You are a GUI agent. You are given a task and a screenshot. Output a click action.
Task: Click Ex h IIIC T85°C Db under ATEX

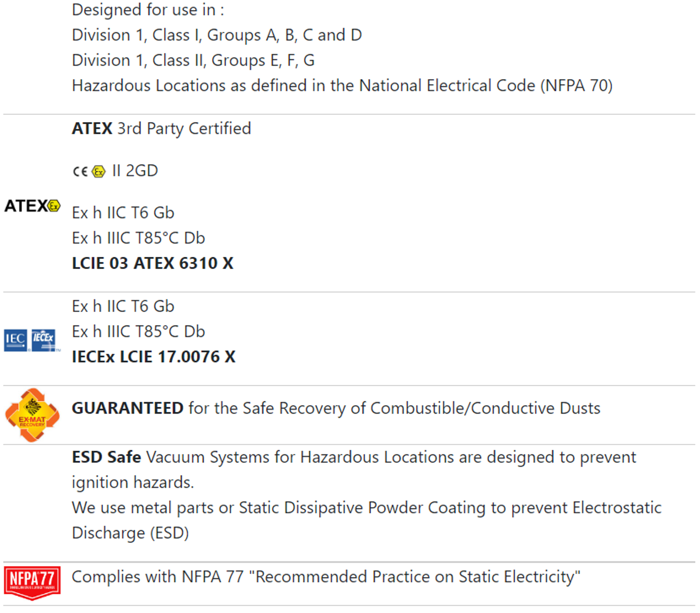pos(139,238)
